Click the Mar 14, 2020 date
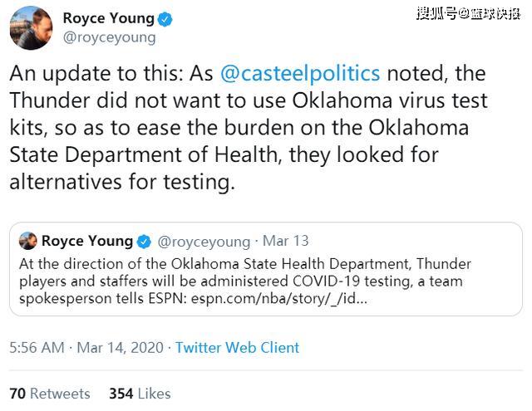 pyautogui.click(x=121, y=348)
